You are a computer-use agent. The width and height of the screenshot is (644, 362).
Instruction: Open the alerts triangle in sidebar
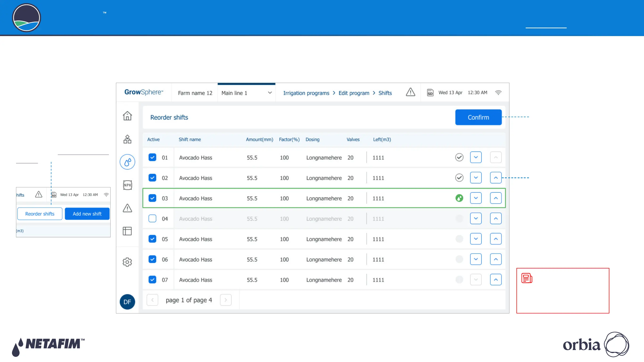click(x=127, y=208)
